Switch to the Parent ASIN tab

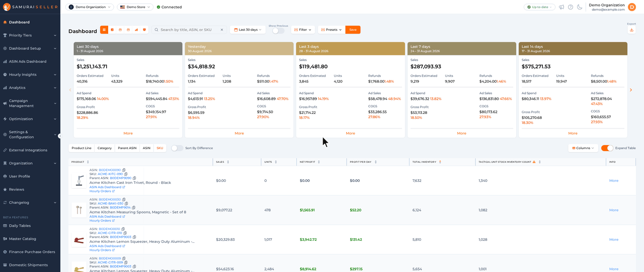coord(127,148)
